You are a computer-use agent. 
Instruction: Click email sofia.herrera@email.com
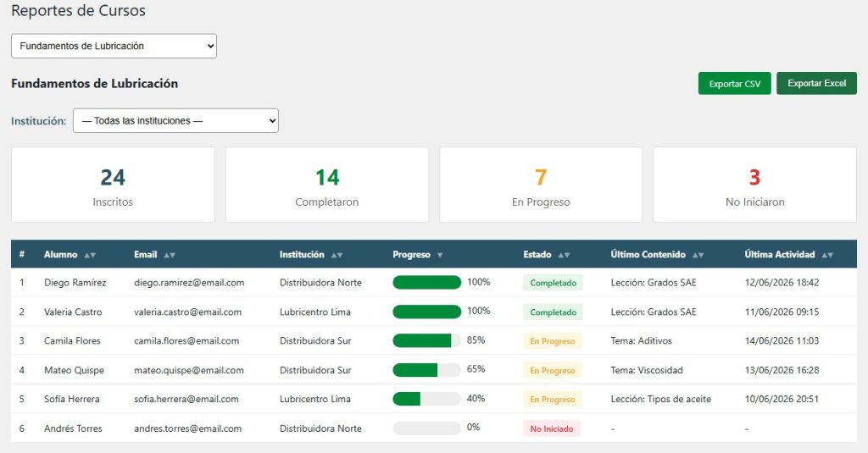tap(186, 399)
